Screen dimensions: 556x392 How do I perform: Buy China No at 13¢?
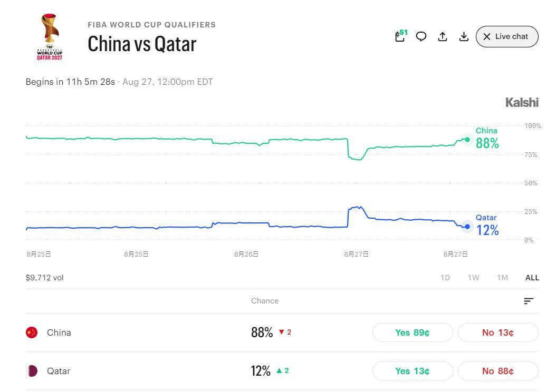coord(498,332)
